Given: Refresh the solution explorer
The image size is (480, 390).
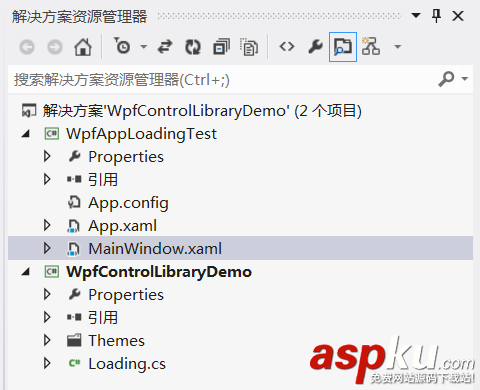Looking at the screenshot, I should point(193,47).
